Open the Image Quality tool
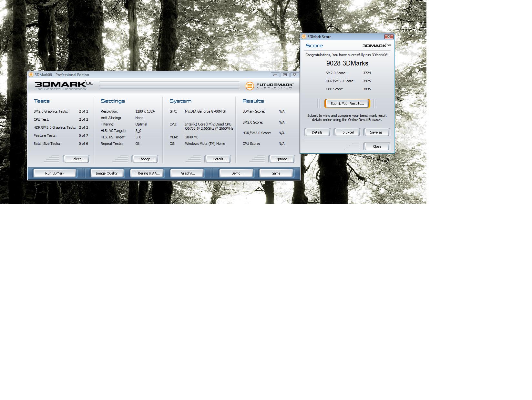The image size is (532, 400). (108, 173)
